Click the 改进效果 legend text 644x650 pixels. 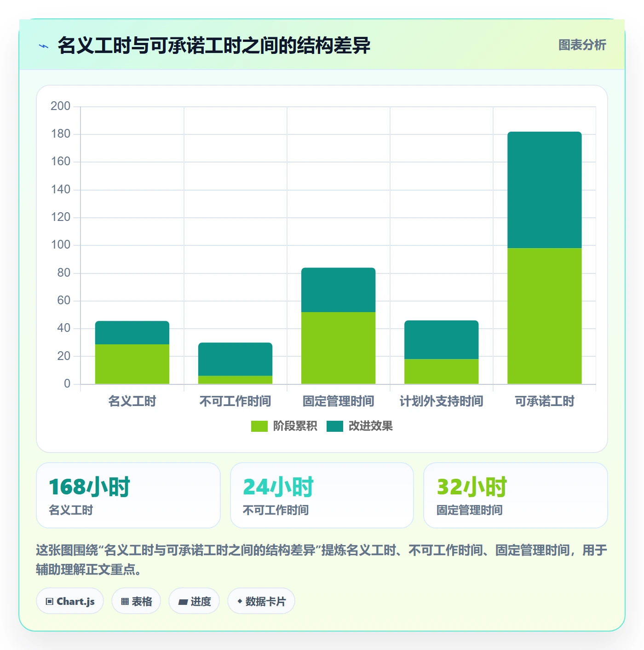tap(370, 426)
